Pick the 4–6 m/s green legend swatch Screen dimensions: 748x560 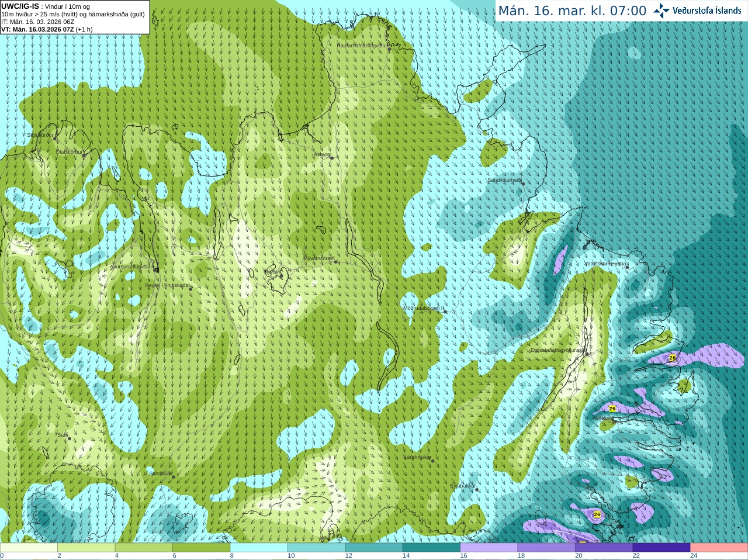(x=144, y=548)
